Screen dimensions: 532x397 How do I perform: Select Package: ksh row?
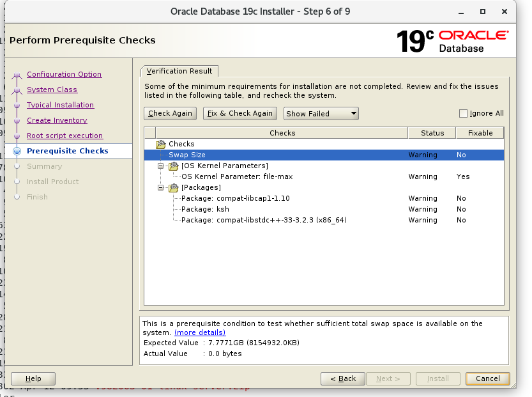(324, 209)
